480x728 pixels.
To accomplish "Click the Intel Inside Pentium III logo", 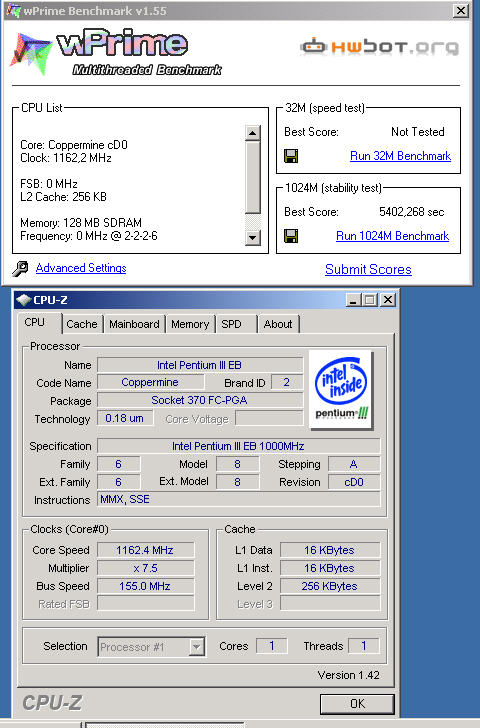I will coord(341,389).
